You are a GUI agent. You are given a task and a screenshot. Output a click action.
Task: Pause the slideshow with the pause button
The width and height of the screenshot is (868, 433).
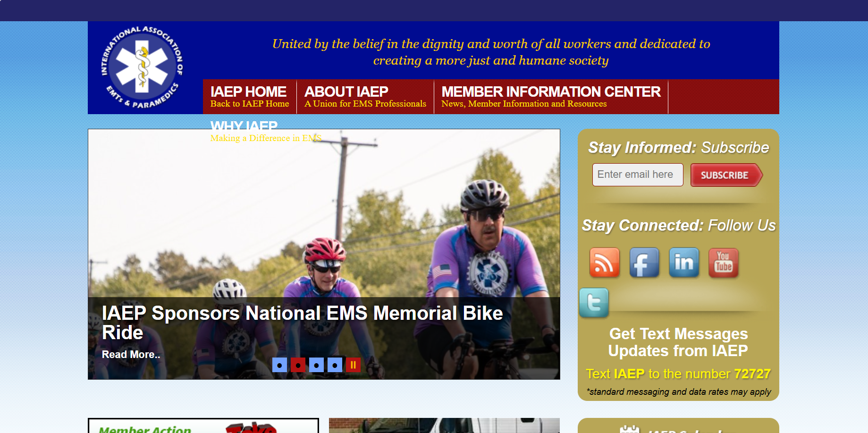click(x=353, y=365)
